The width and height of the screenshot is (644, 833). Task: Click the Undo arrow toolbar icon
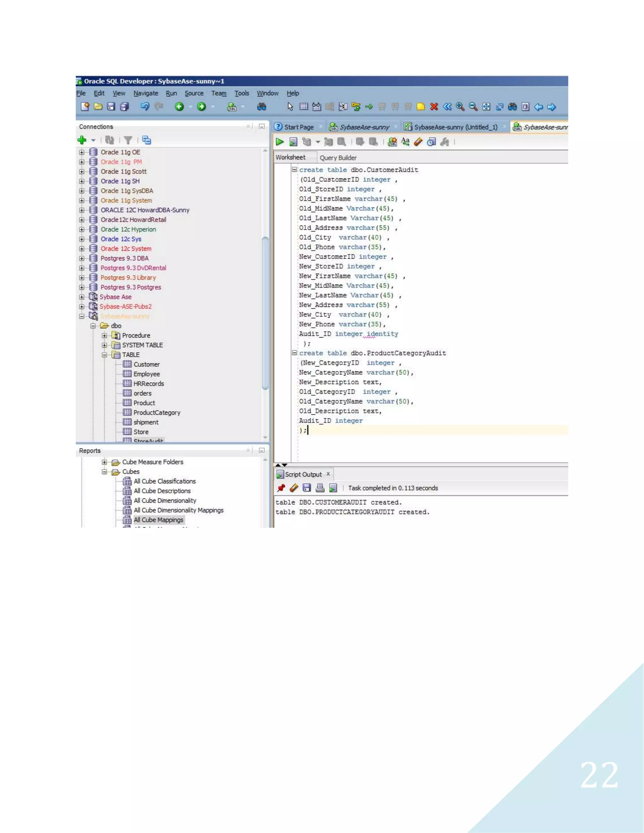(x=145, y=107)
